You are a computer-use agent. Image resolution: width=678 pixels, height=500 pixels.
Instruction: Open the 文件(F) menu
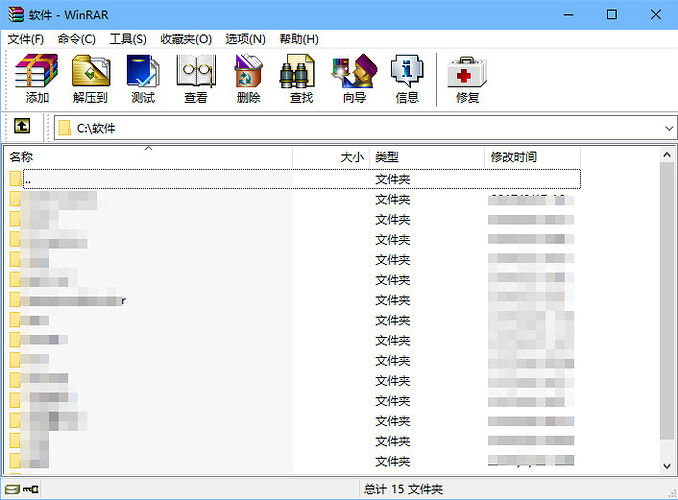[26, 39]
